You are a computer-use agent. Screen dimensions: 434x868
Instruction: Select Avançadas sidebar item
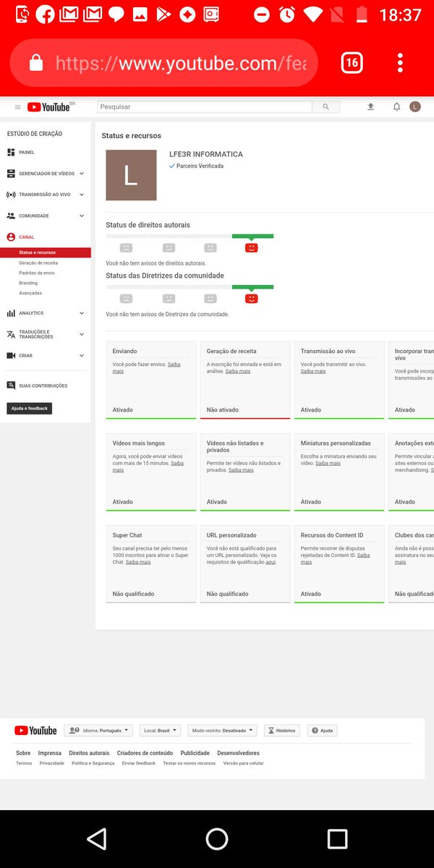[30, 293]
